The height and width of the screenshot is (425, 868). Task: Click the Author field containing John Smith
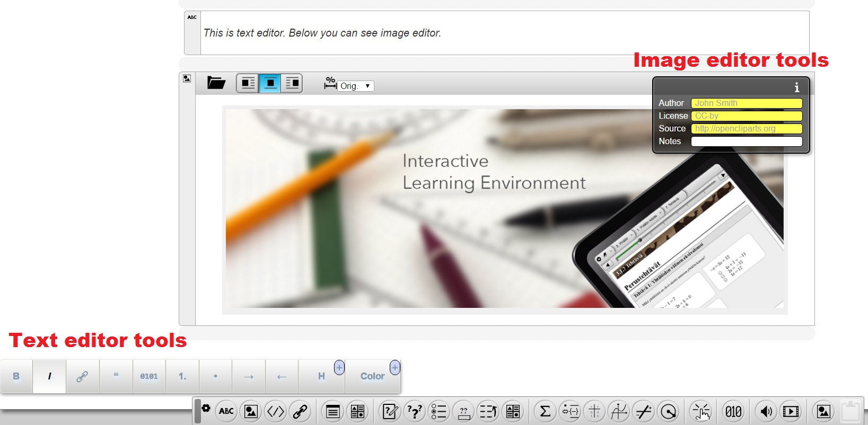pyautogui.click(x=747, y=103)
